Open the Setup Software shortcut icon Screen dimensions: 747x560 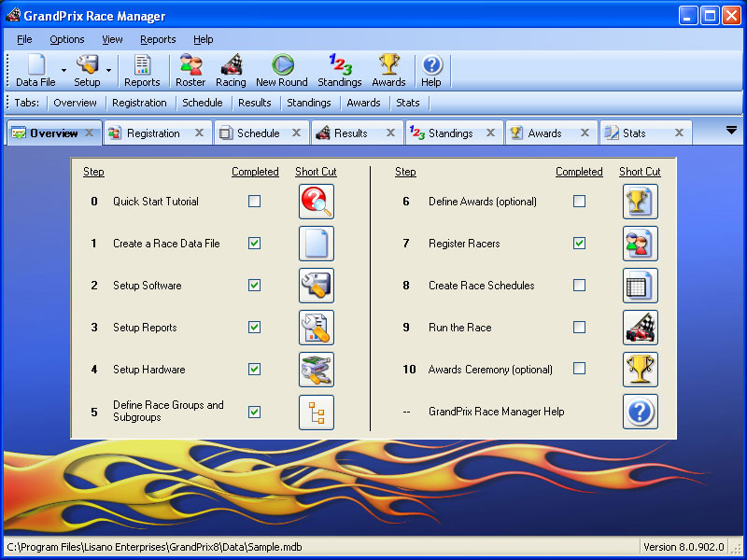[x=317, y=286]
